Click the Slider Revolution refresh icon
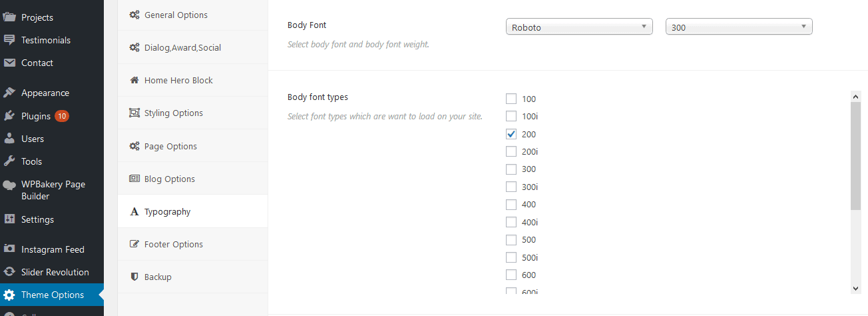The width and height of the screenshot is (868, 316). (9, 272)
